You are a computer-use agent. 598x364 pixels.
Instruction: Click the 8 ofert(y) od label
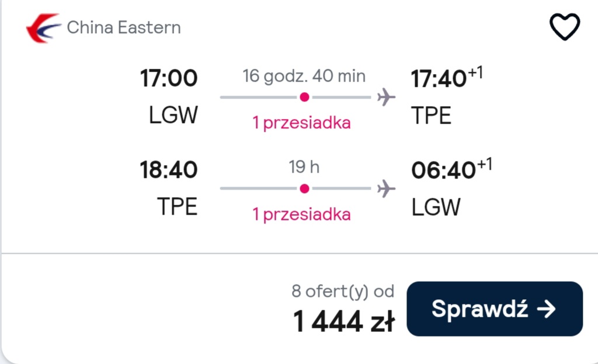(343, 292)
